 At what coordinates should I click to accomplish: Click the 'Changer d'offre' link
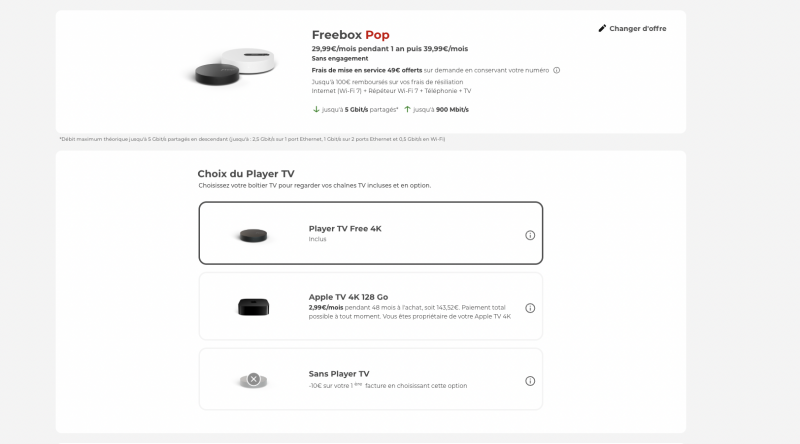(x=638, y=28)
